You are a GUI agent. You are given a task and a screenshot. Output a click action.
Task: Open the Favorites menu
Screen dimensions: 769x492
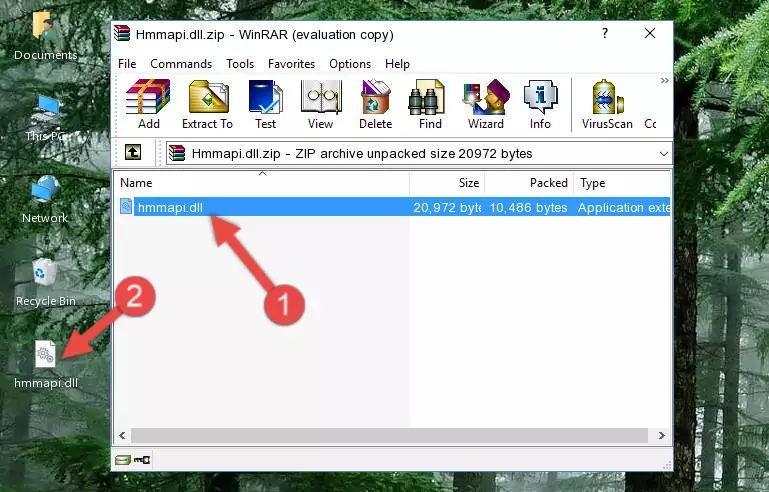(291, 64)
